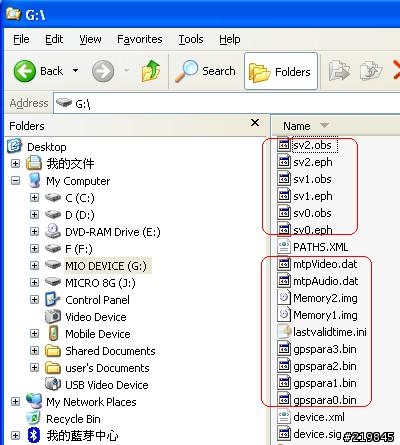
Task: Open the Back history dropdown arrow
Action: pyautogui.click(x=76, y=71)
